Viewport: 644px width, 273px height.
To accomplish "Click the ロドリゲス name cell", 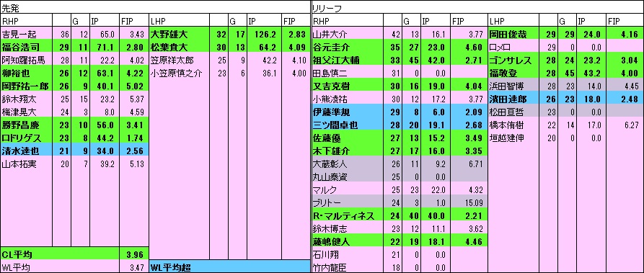I will pos(26,138).
